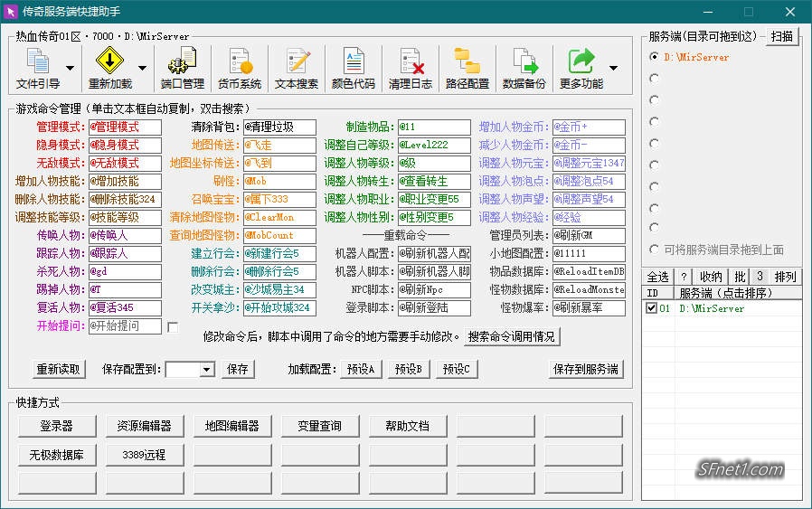The width and height of the screenshot is (812, 509).
Task: Load configuration 预设B
Action: (x=409, y=369)
